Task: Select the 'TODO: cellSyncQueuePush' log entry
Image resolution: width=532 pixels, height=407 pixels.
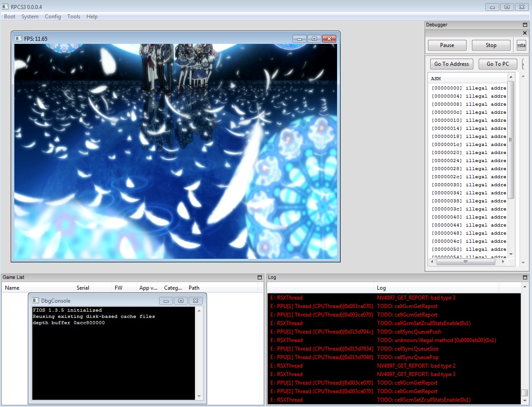Action: [x=394, y=332]
